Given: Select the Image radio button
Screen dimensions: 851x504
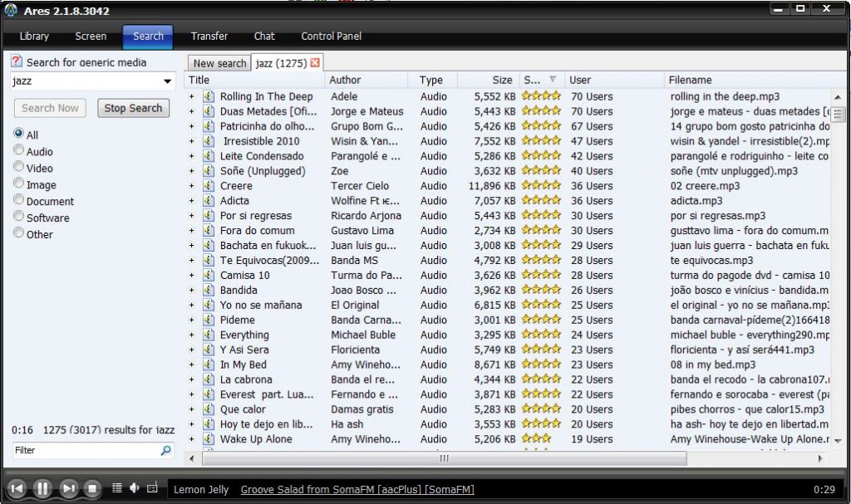Looking at the screenshot, I should pyautogui.click(x=19, y=183).
